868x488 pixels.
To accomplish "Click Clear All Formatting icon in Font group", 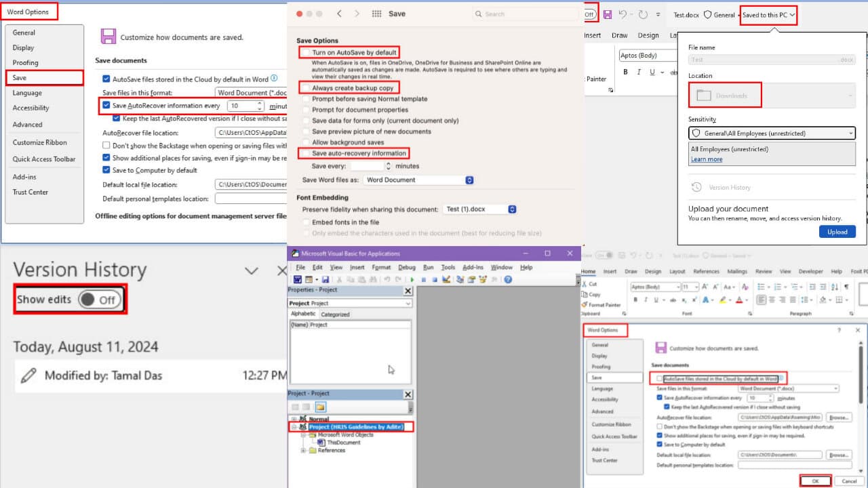I will [745, 287].
